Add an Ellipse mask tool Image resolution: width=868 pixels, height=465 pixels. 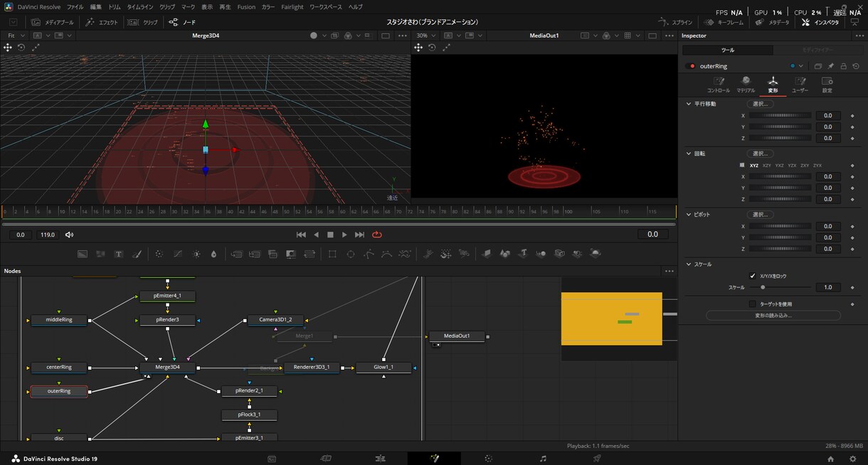click(351, 254)
